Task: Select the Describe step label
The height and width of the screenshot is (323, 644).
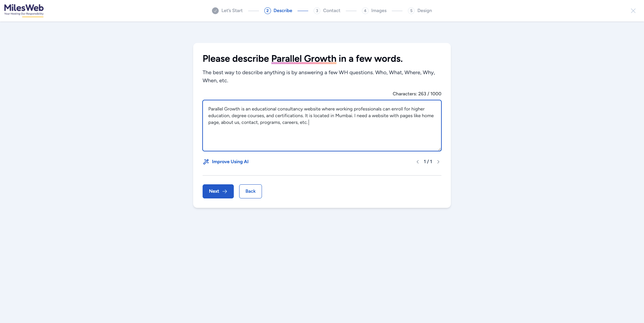Action: coord(283,11)
